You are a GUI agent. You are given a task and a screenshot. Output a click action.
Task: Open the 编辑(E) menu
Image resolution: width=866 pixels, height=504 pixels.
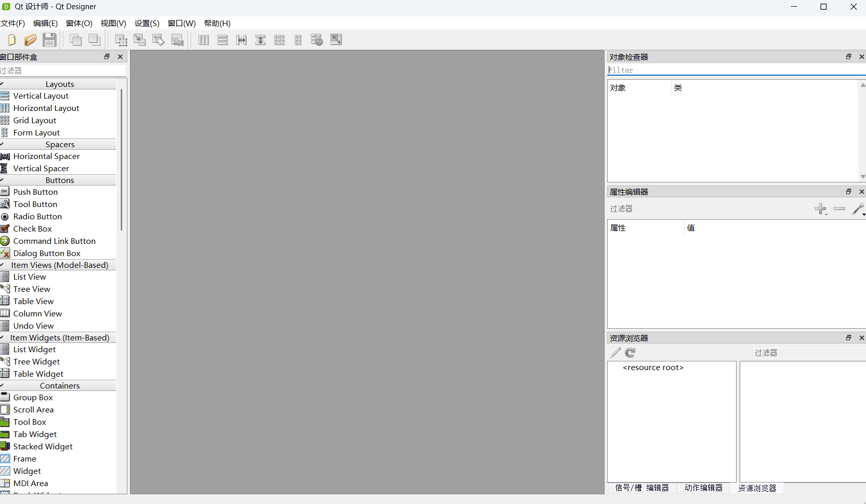click(46, 24)
